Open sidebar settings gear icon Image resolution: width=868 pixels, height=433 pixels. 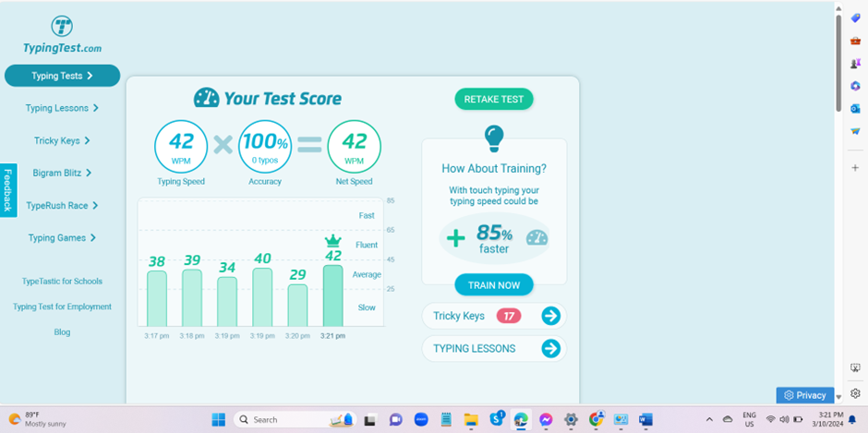(x=855, y=393)
